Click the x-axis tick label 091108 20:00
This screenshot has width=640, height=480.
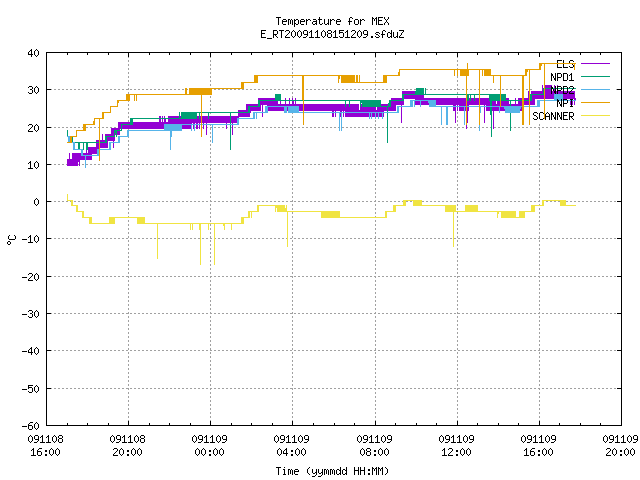(x=128, y=446)
